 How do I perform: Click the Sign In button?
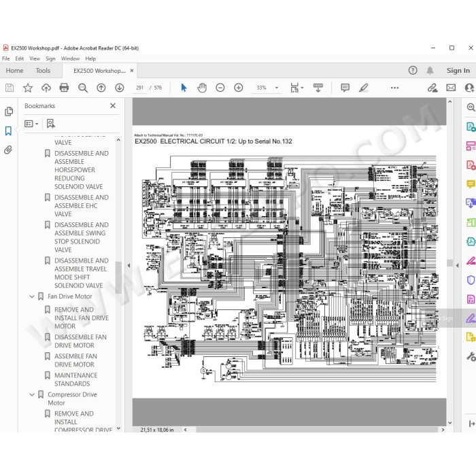point(458,71)
